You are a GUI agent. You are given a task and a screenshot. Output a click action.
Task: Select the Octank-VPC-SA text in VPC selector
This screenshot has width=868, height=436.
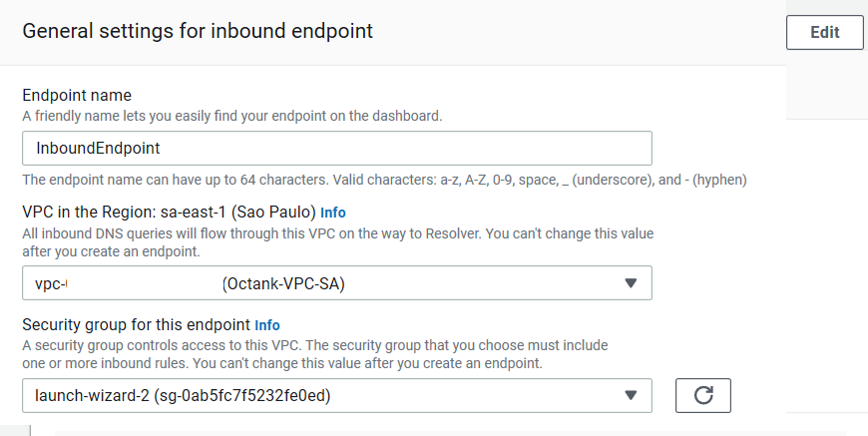click(x=289, y=284)
